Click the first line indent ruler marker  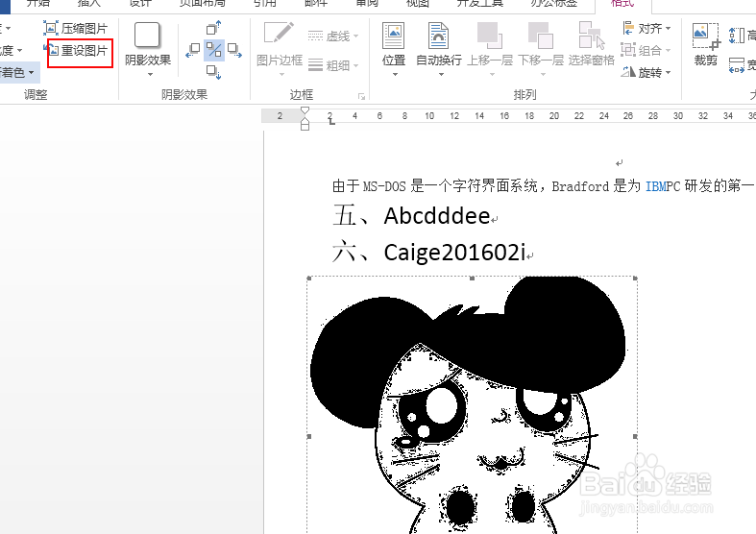(305, 110)
